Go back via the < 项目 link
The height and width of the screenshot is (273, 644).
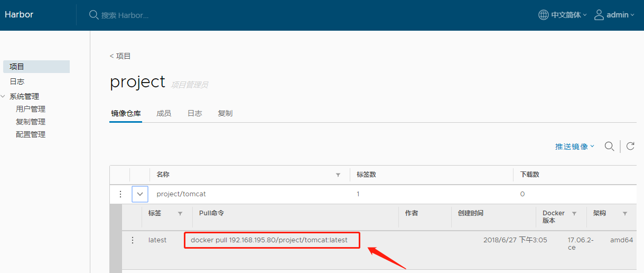(120, 56)
